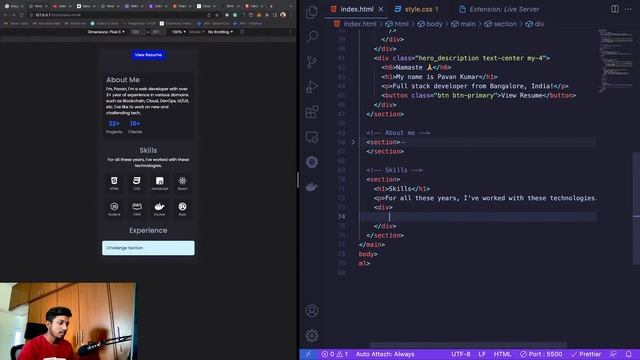Image resolution: width=640 pixels, height=360 pixels.
Task: Click the rotate icon in device toolbar
Action: pyautogui.click(x=242, y=32)
